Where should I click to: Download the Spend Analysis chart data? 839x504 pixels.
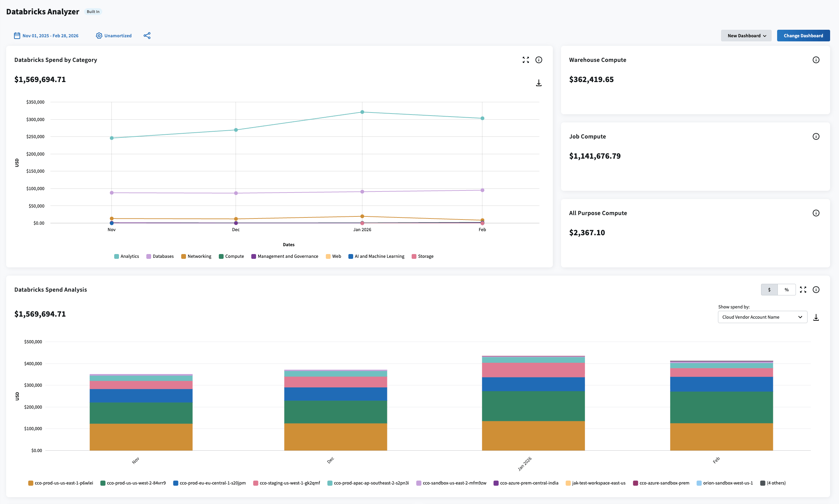click(x=816, y=317)
